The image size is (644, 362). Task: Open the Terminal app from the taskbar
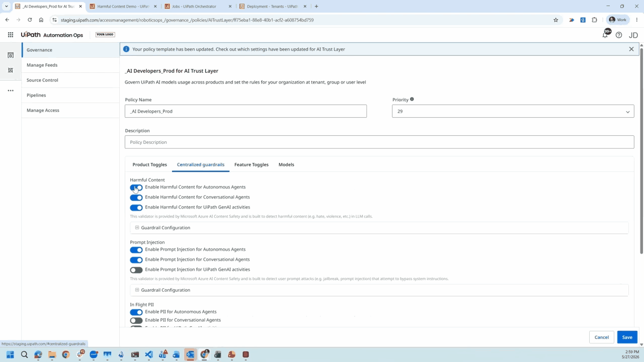pyautogui.click(x=135, y=354)
